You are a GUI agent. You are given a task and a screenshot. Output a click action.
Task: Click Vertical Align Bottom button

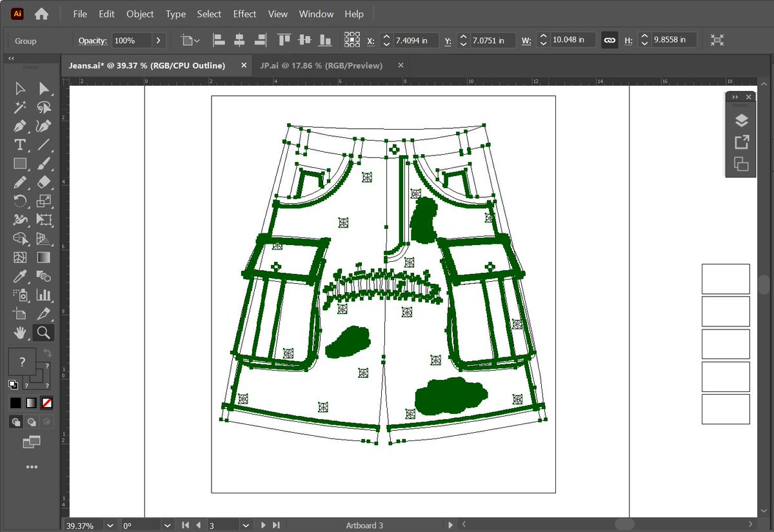pos(326,40)
